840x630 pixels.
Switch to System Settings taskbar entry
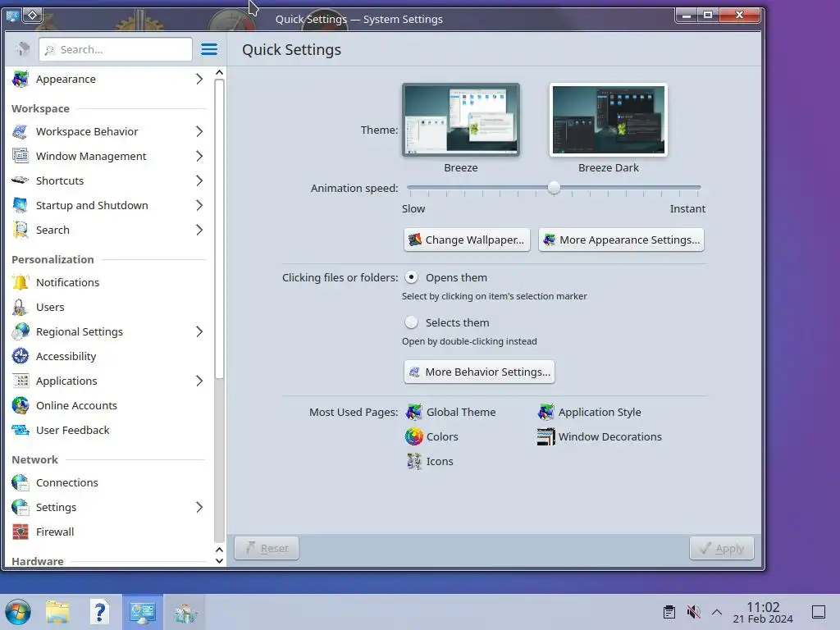tap(143, 612)
